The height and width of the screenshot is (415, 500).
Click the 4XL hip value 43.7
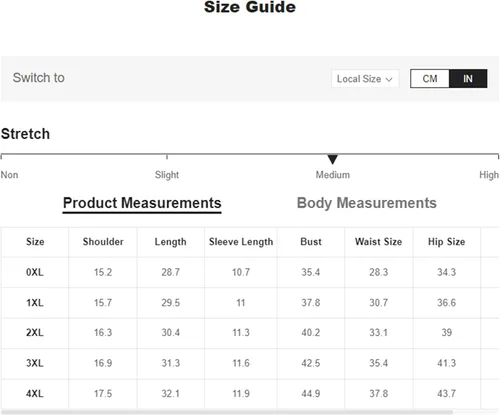pyautogui.click(x=446, y=394)
